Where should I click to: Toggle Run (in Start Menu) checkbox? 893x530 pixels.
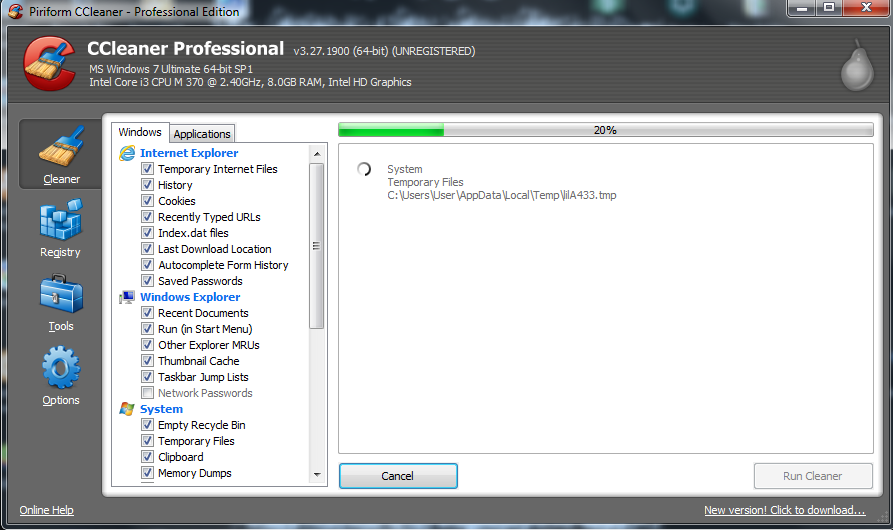pyautogui.click(x=148, y=328)
